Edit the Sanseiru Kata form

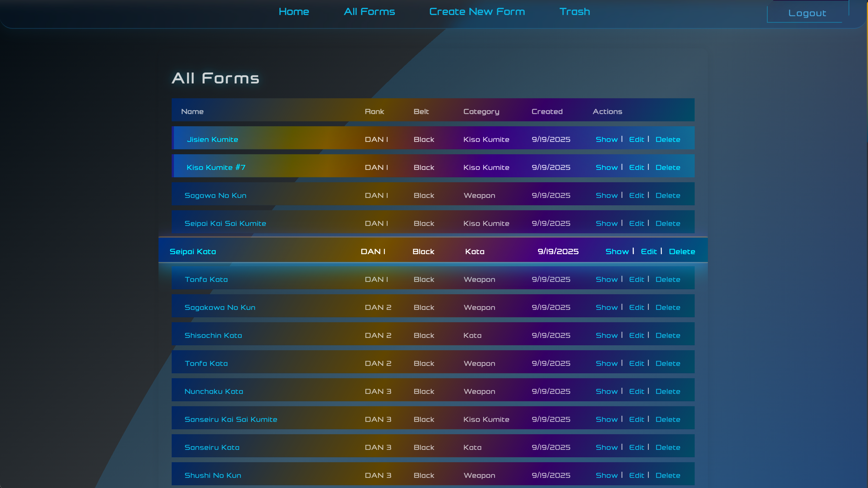coord(636,447)
